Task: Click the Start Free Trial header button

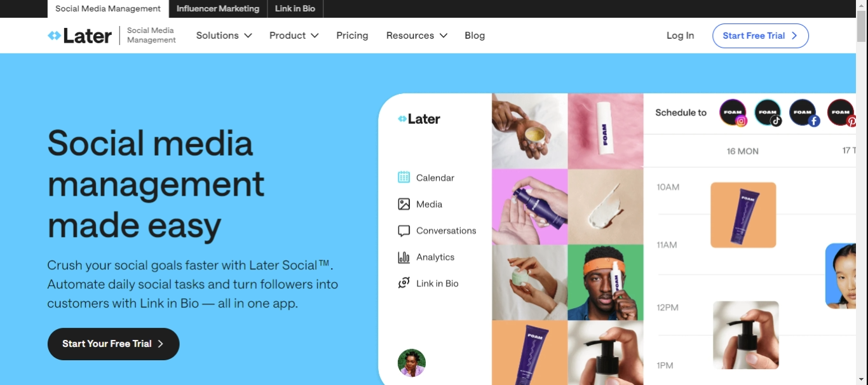Action: coord(760,36)
